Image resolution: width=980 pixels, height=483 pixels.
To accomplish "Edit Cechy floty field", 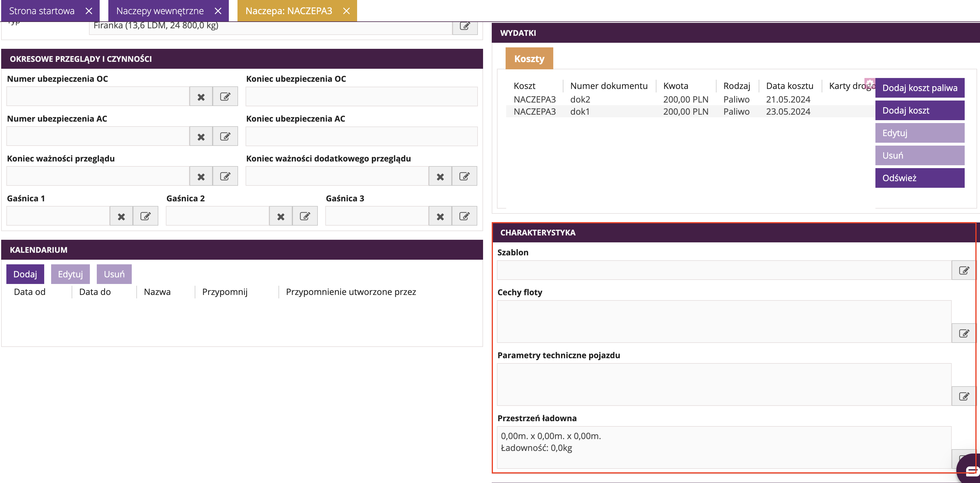I will [x=963, y=334].
